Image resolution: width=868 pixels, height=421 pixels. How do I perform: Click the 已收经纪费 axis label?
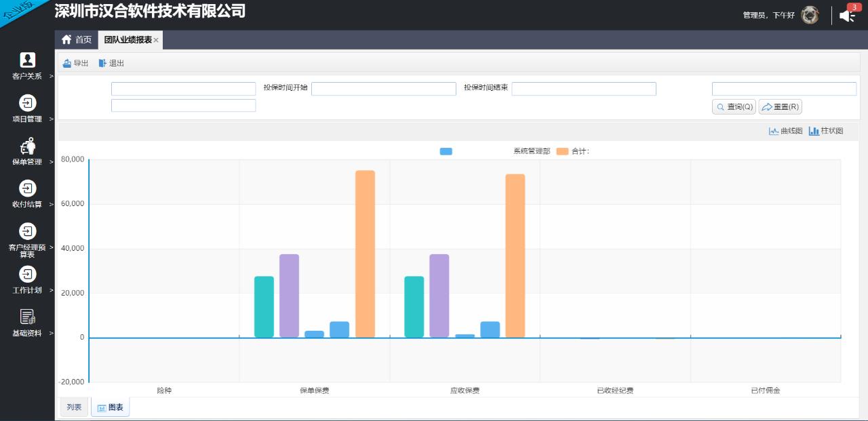click(615, 390)
